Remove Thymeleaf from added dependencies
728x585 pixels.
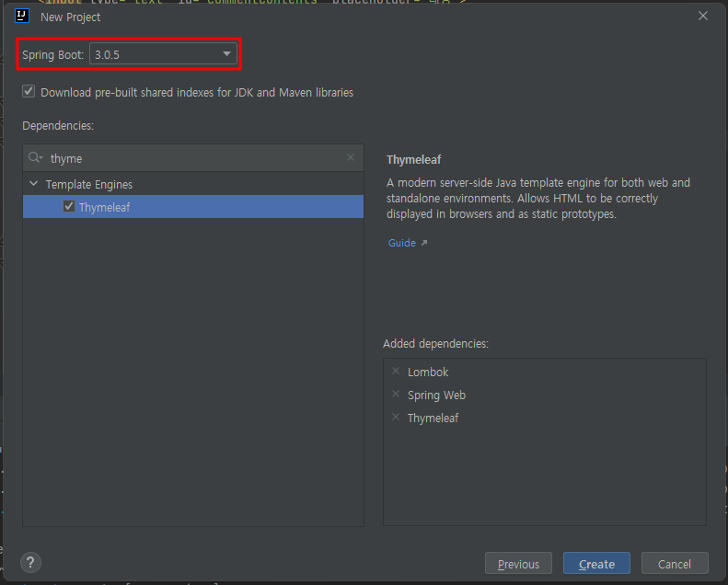396,417
